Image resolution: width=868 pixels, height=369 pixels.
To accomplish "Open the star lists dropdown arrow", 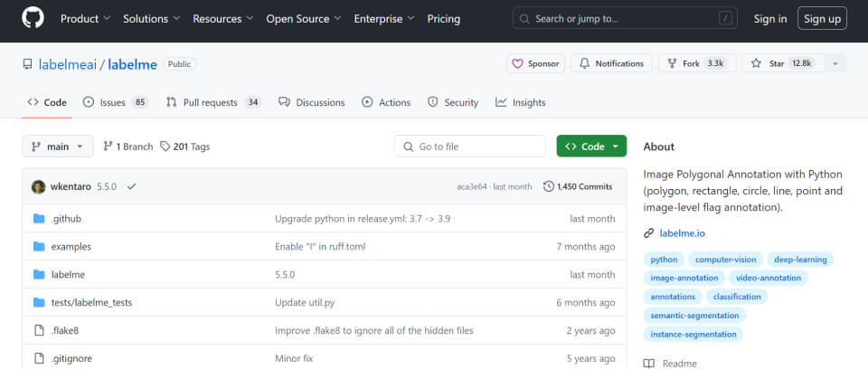I will tap(835, 63).
